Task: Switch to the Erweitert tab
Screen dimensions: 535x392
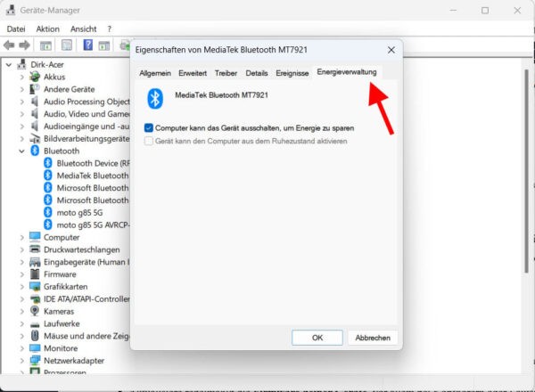Action: pos(193,73)
